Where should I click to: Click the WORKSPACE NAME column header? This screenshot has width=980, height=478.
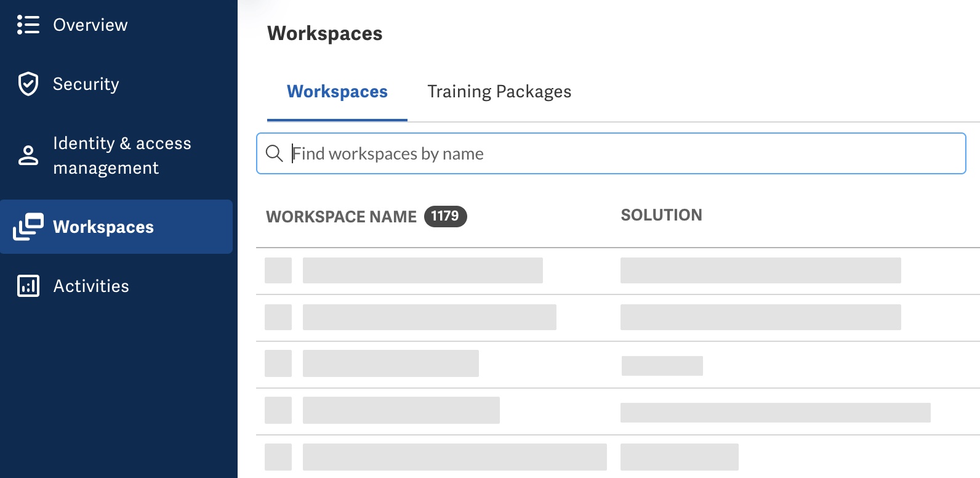click(x=341, y=217)
